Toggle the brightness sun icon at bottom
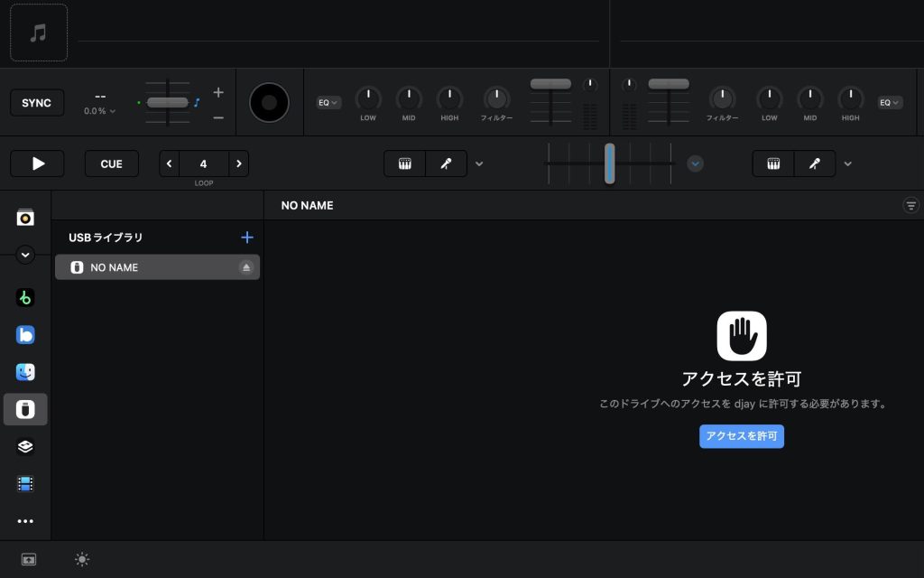Screen dimensions: 924x578 click(82, 560)
